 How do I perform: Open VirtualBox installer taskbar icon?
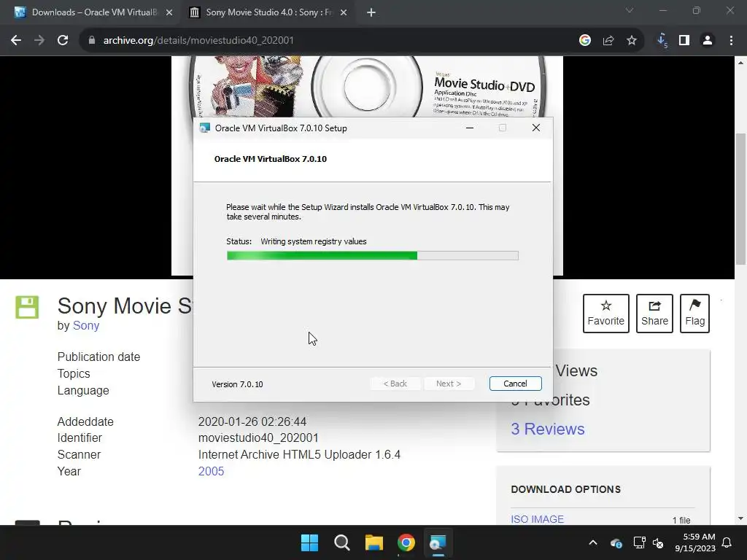[x=438, y=542]
